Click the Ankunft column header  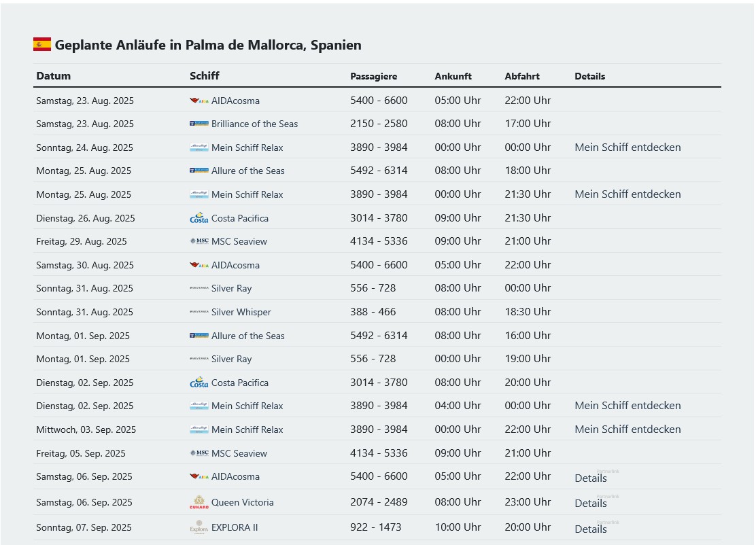tap(453, 76)
